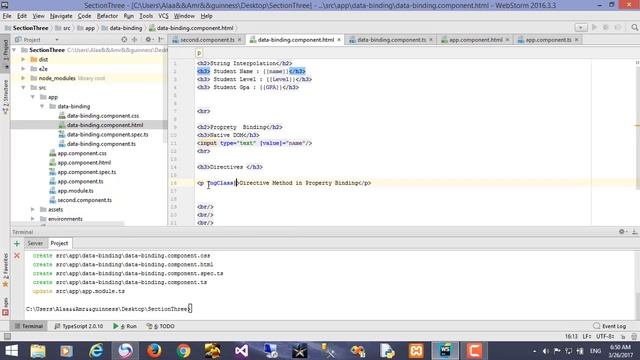Image resolution: width=640 pixels, height=360 pixels.
Task: Hide the Project panel with the pin icon
Action: [161, 40]
